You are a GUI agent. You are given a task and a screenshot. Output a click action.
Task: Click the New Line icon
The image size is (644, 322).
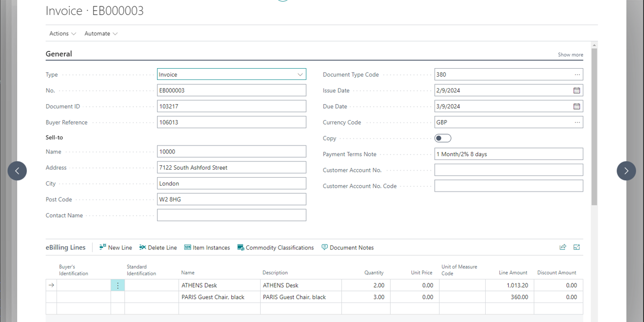click(103, 247)
